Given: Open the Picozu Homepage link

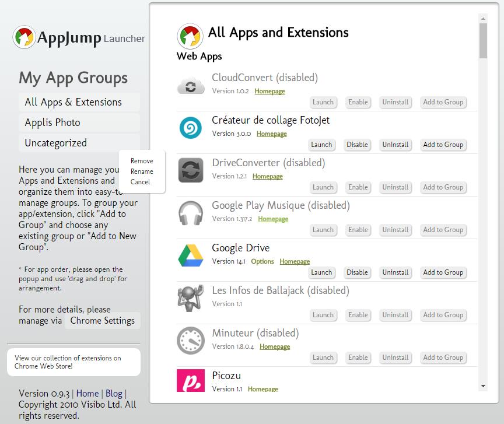Looking at the screenshot, I should [x=263, y=389].
